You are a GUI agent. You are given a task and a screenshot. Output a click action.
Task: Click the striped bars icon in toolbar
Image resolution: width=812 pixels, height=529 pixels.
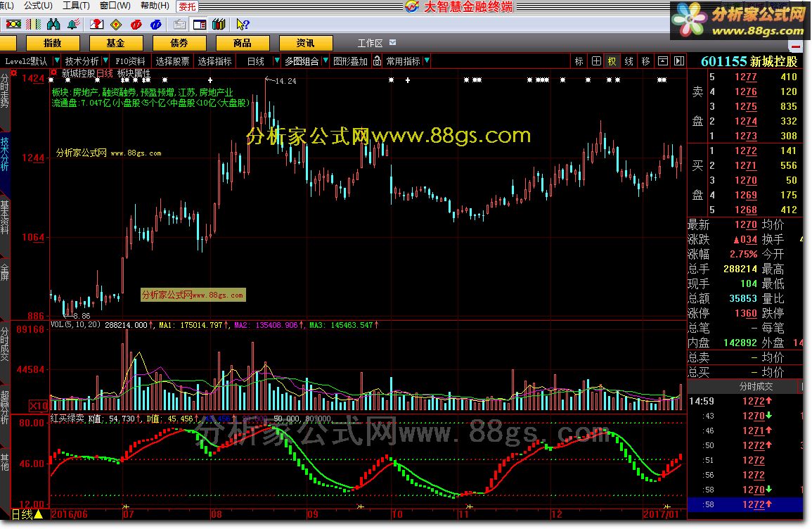(x=33, y=25)
